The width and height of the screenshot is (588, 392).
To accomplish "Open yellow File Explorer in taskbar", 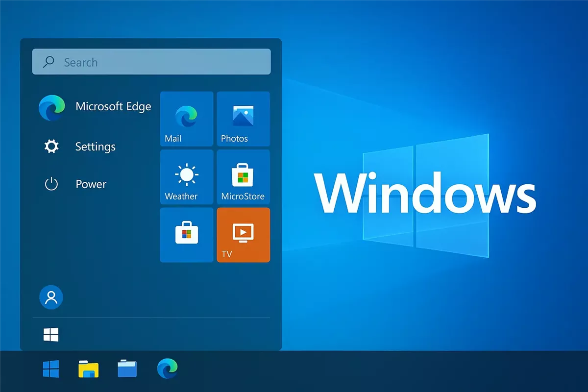I will (x=89, y=368).
